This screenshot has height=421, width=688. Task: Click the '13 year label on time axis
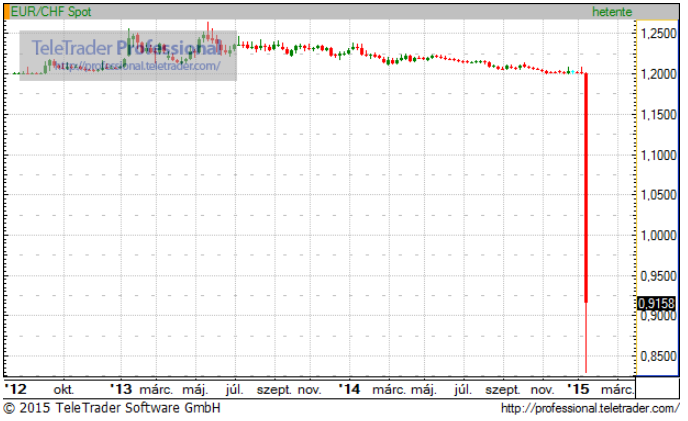click(121, 389)
